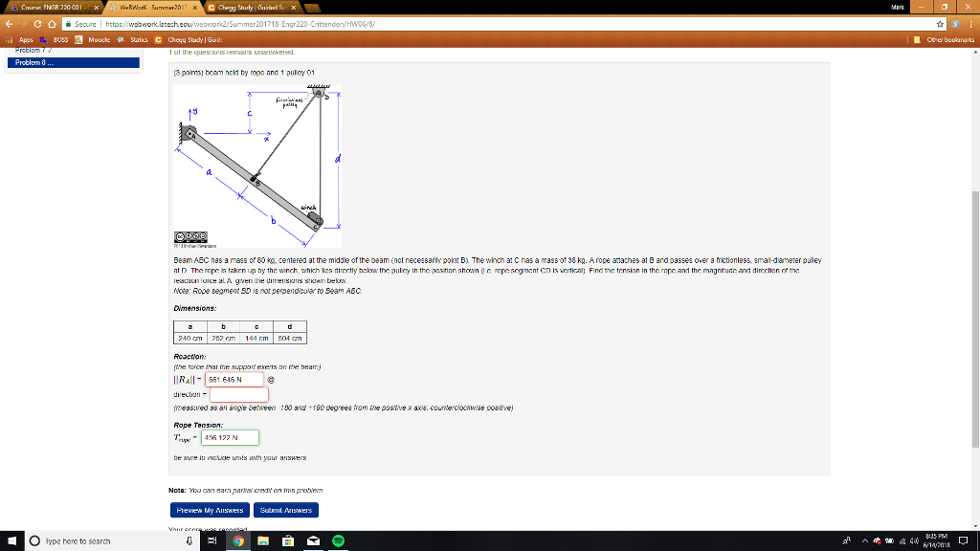The image size is (980, 551).
Task: Select the Chrome icon on the taskbar
Action: pyautogui.click(x=237, y=540)
